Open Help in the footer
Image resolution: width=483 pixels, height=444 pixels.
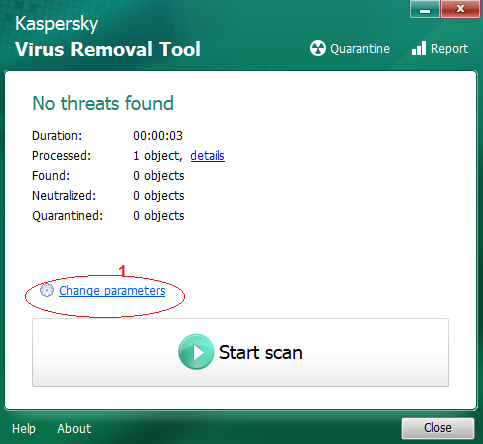pos(24,428)
